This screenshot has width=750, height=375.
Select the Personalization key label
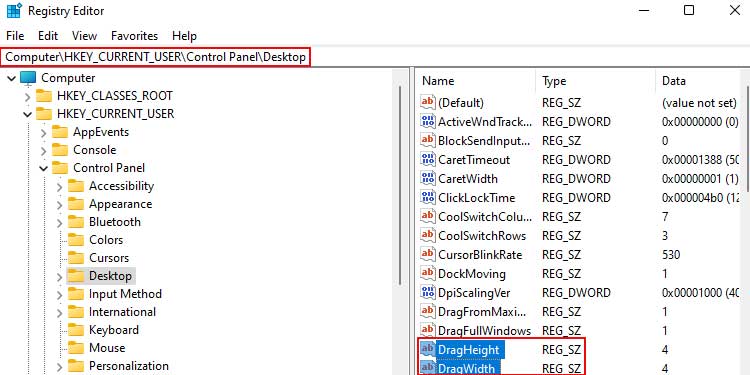(129, 366)
